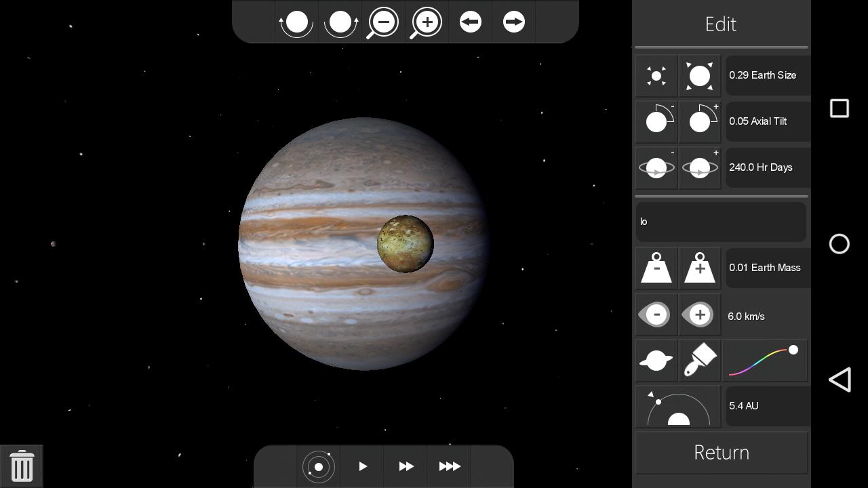Decrease the axial tilt
The image size is (868, 488).
click(x=656, y=122)
